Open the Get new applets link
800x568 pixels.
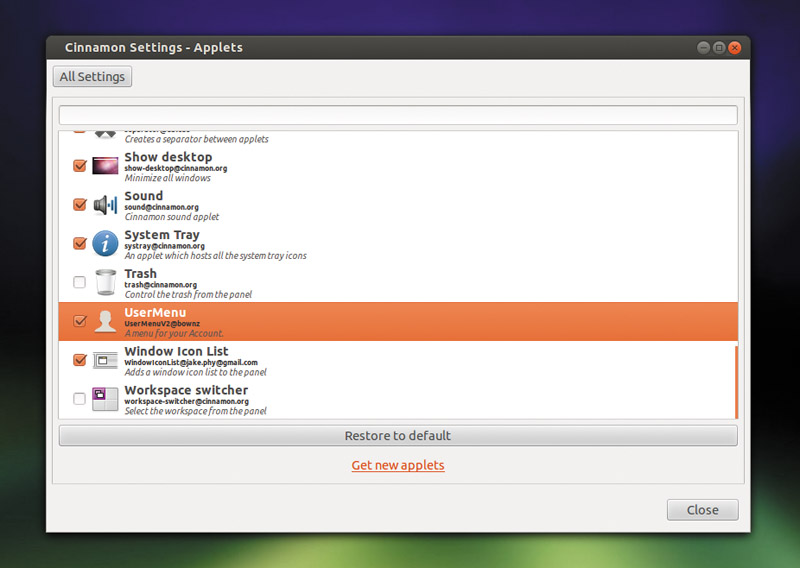398,465
